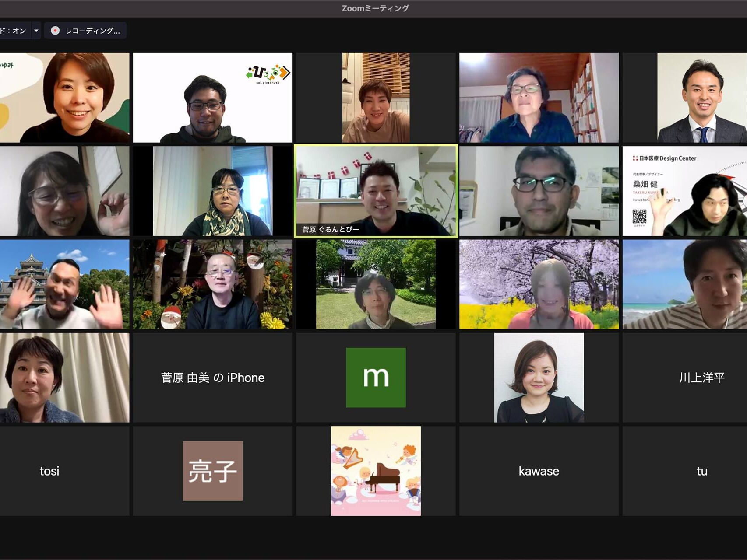747x560 pixels.
Task: Select the 菅原 由美 の iPhone participant tile
Action: (212, 378)
